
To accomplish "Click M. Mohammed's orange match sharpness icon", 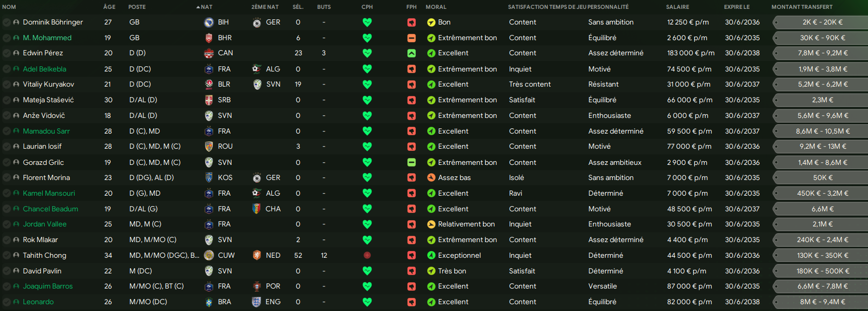I will coord(412,38).
